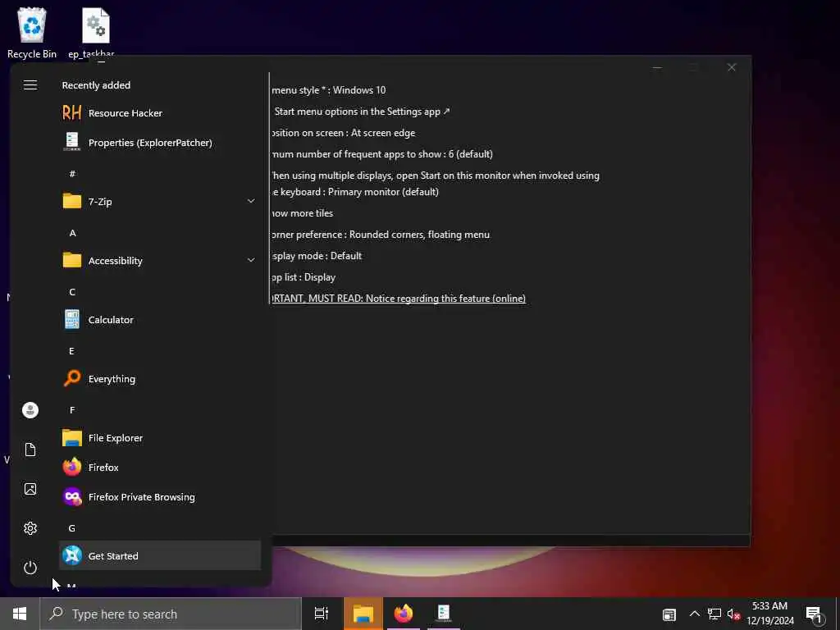Open Resource Hacker from Recently added
This screenshot has height=630, width=840.
160,113
